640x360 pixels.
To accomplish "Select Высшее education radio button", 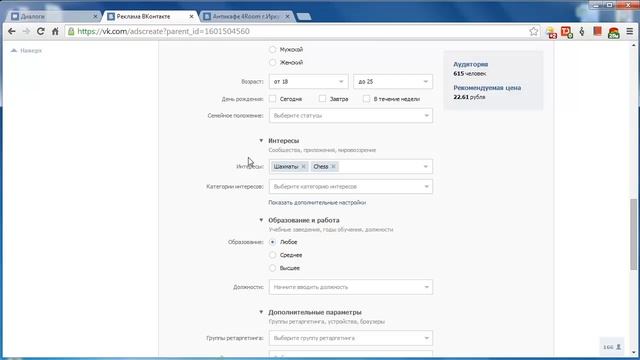I will click(x=272, y=268).
